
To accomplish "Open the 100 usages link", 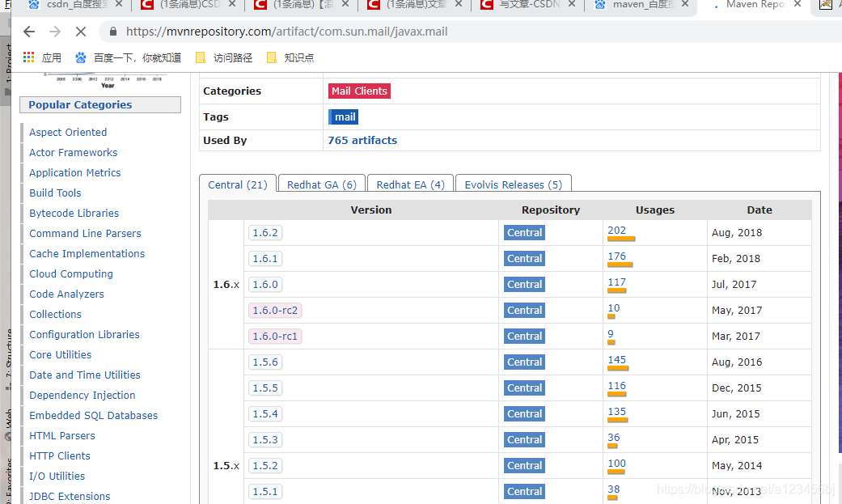I will pos(616,463).
